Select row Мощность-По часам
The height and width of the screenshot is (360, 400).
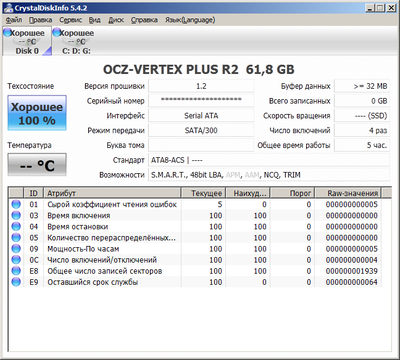coord(195,249)
